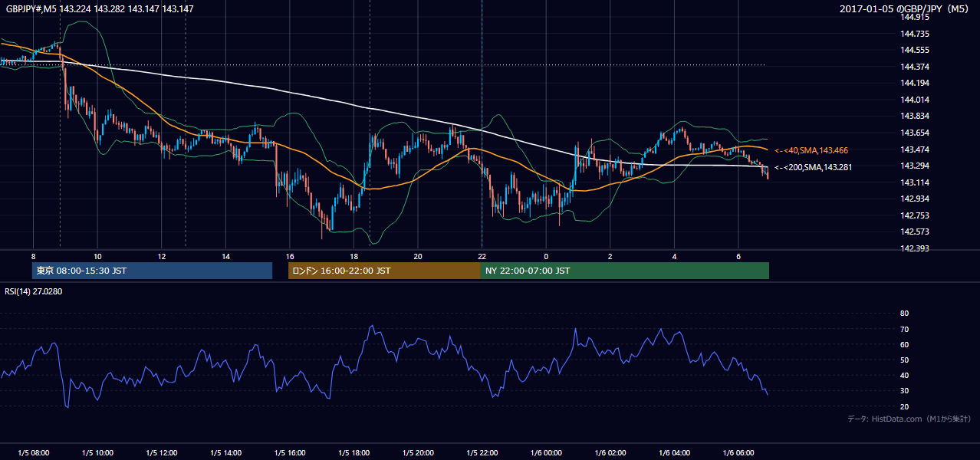Click hour tick 18 under price chart
The image size is (980, 460).
click(x=354, y=256)
